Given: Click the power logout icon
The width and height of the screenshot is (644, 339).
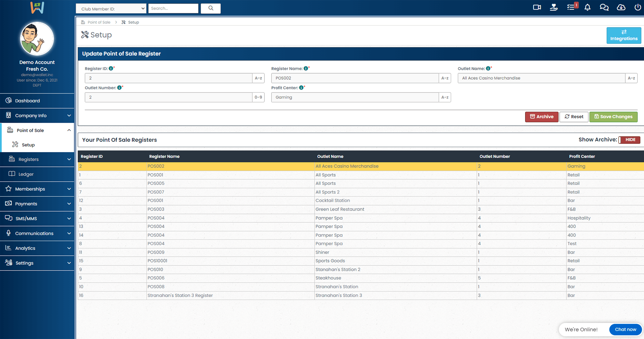Looking at the screenshot, I should (x=637, y=7).
